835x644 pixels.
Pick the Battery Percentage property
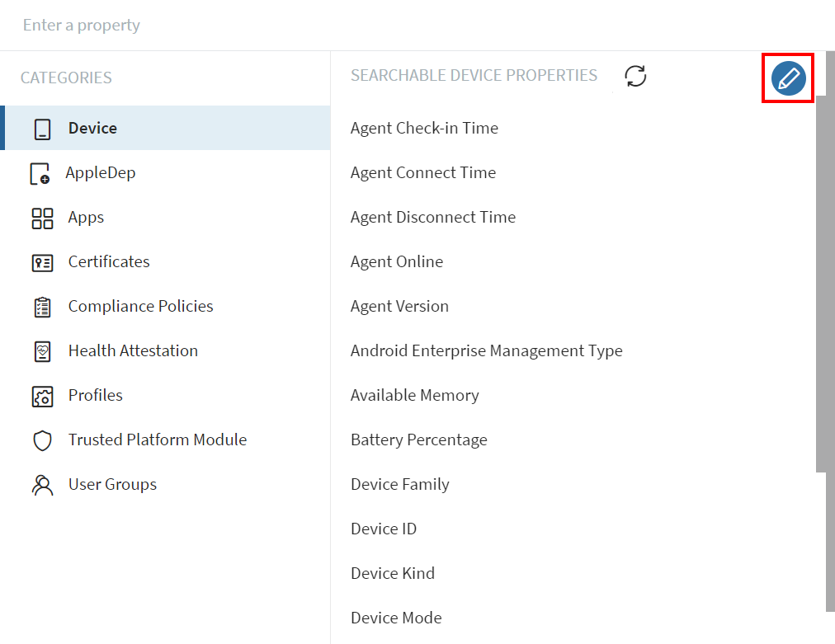click(x=418, y=440)
